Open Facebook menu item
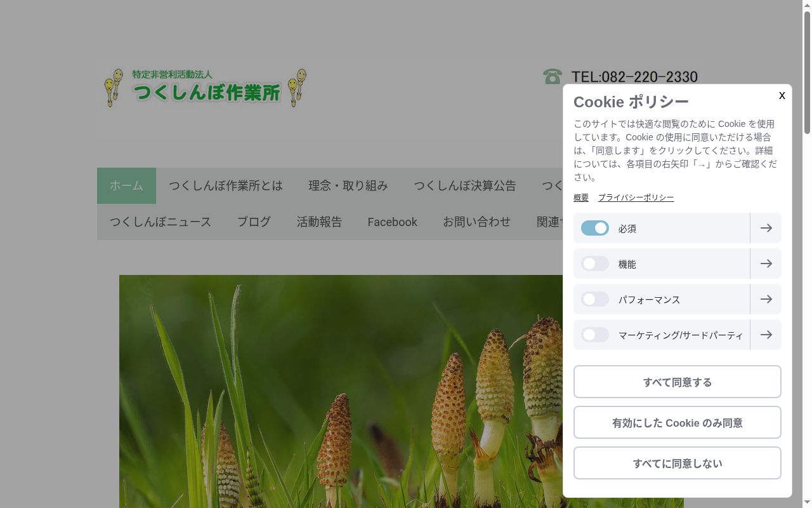This screenshot has width=812, height=508. (392, 222)
